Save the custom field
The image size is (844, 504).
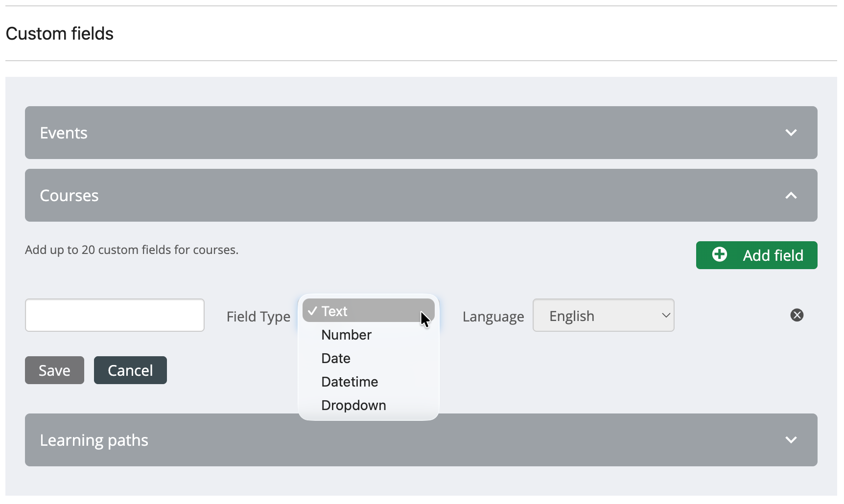point(54,370)
